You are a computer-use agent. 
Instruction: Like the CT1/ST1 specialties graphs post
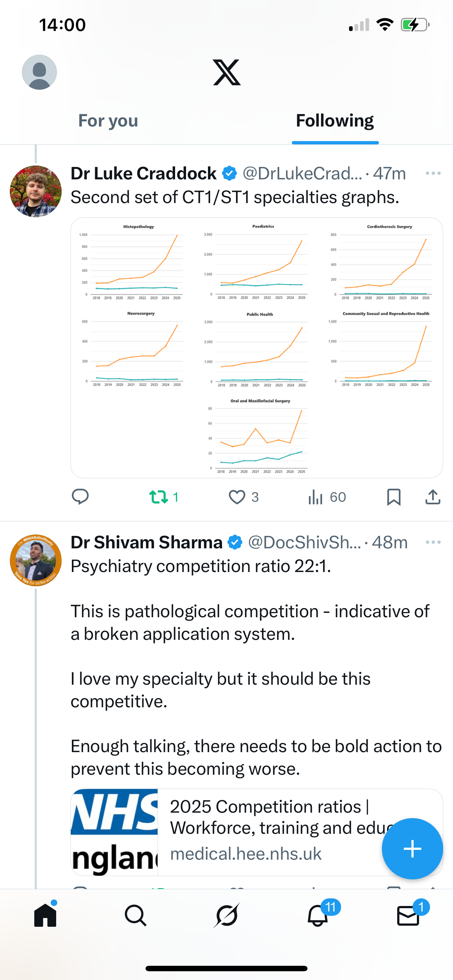coord(237,497)
